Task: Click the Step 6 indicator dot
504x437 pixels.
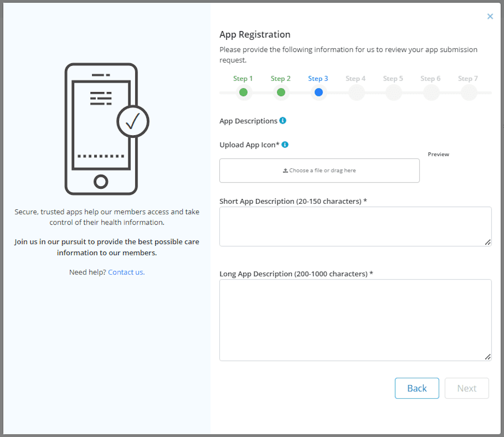Action: [x=431, y=92]
